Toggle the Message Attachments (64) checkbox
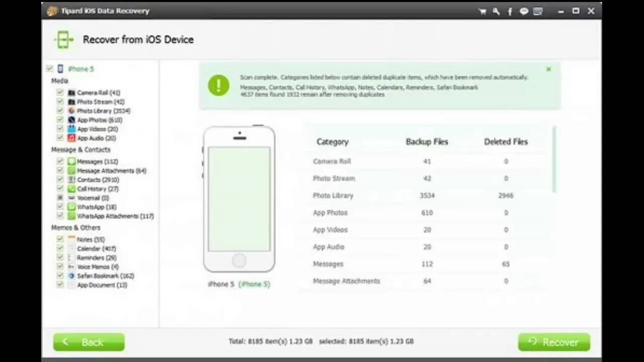Image resolution: width=644 pixels, height=362 pixels. tap(60, 171)
